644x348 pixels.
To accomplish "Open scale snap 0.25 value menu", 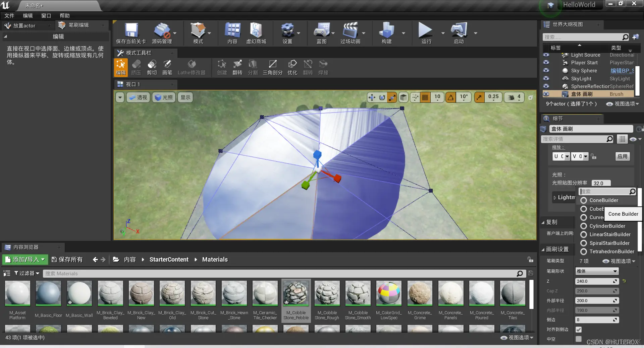I will pos(493,97).
